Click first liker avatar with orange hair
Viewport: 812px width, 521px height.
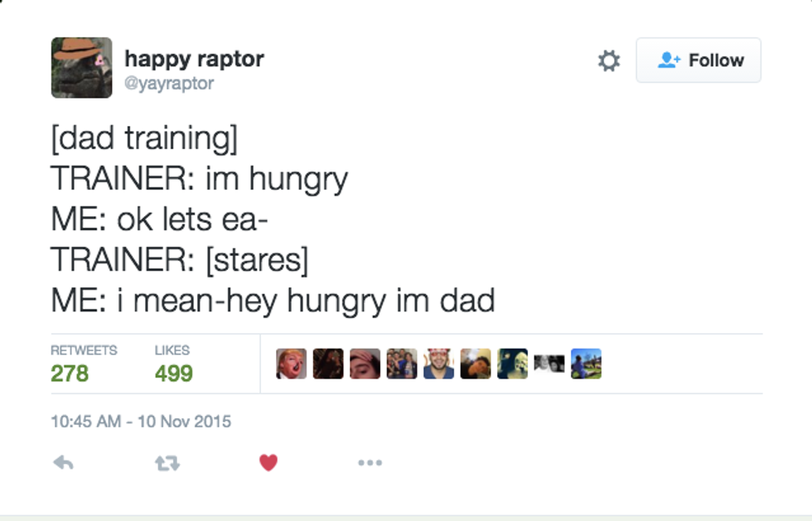(x=291, y=364)
